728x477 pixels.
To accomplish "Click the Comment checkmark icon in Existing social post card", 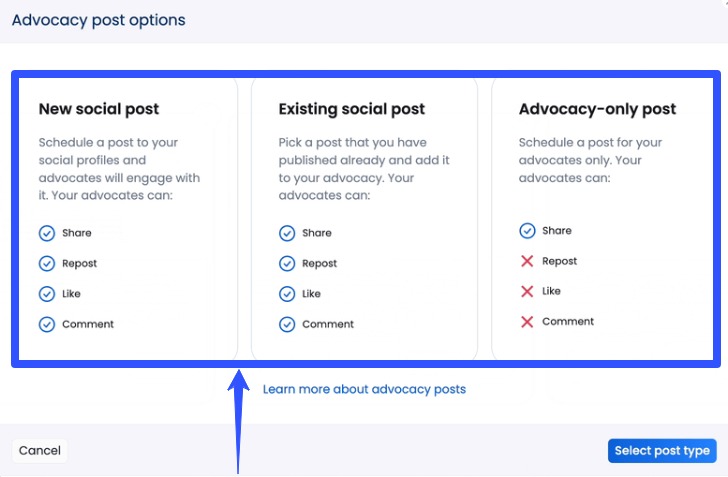I will [x=287, y=324].
